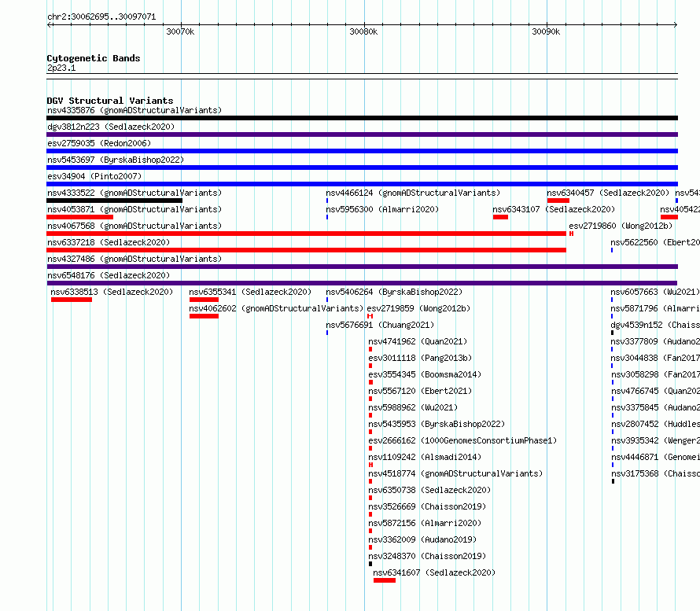Select the nsv5676691 (Chuang2021) label

[380, 325]
